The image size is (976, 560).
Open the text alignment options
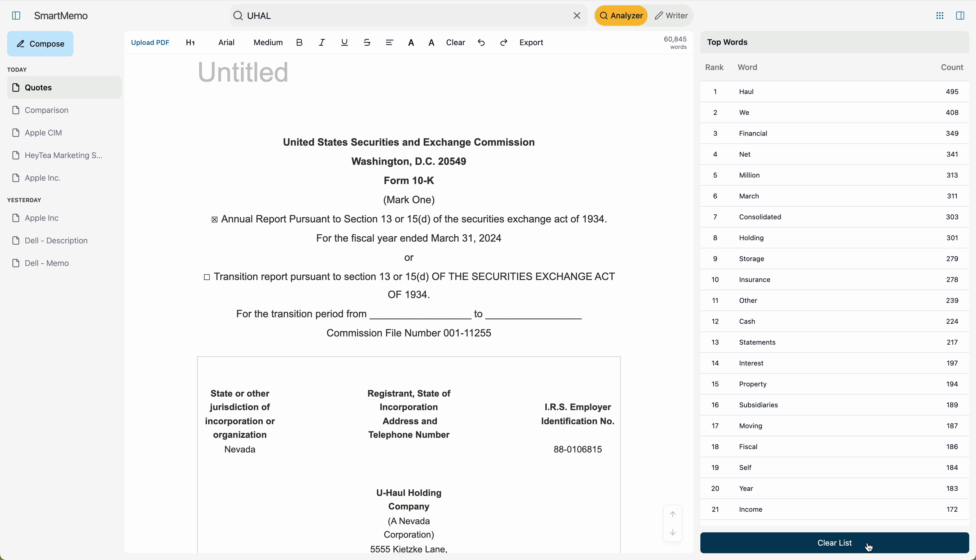tap(389, 43)
